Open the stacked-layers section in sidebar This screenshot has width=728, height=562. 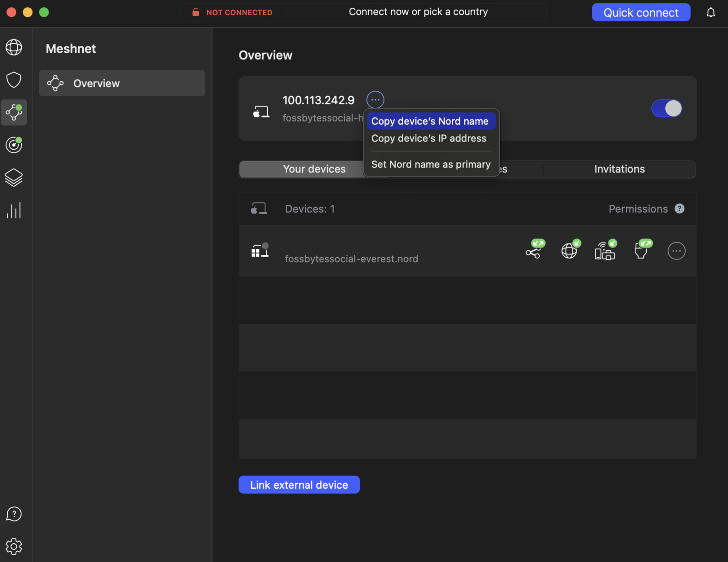tap(14, 177)
